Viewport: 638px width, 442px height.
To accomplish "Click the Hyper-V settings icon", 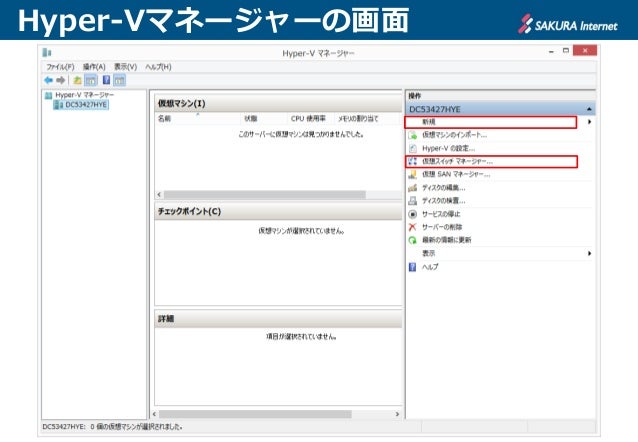I will 413,148.
